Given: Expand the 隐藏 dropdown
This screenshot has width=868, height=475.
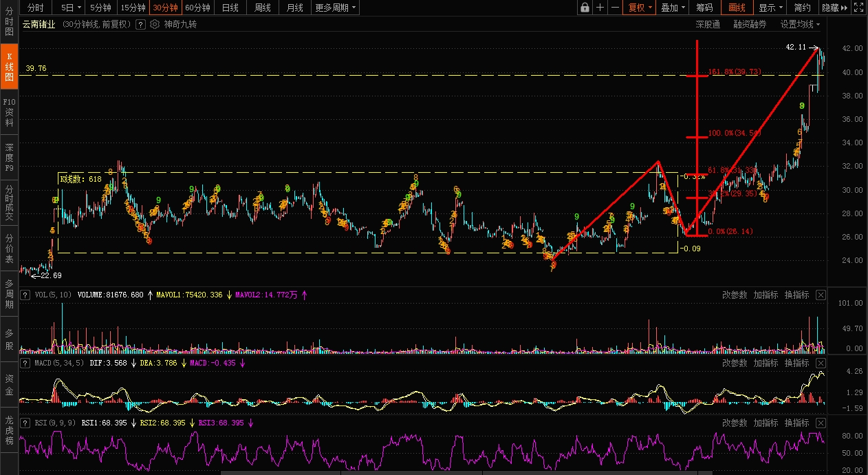Looking at the screenshot, I should click(x=834, y=8).
